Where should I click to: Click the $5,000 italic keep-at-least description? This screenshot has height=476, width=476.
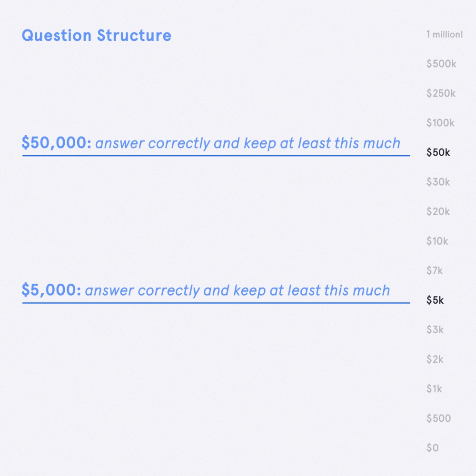pos(238,290)
